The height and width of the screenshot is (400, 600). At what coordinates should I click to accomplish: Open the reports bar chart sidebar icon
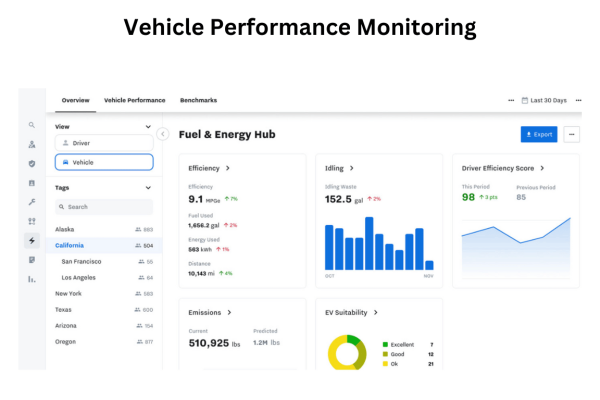[32, 279]
